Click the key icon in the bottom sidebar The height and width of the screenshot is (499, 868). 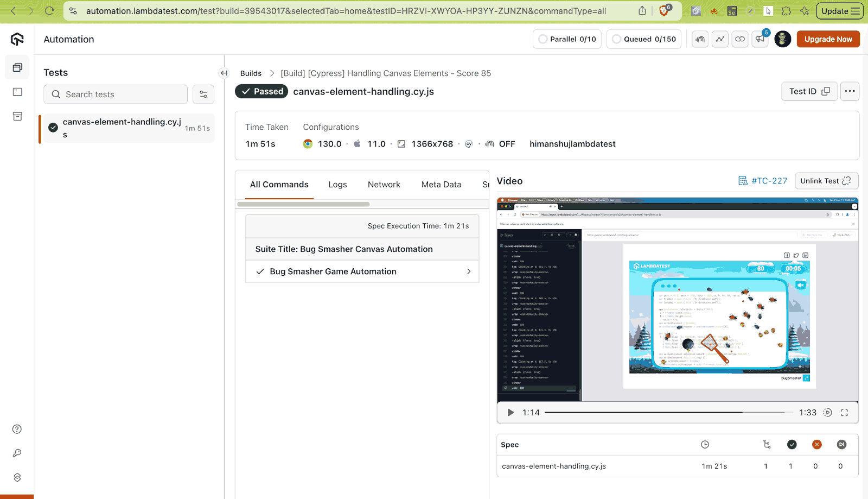[17, 453]
